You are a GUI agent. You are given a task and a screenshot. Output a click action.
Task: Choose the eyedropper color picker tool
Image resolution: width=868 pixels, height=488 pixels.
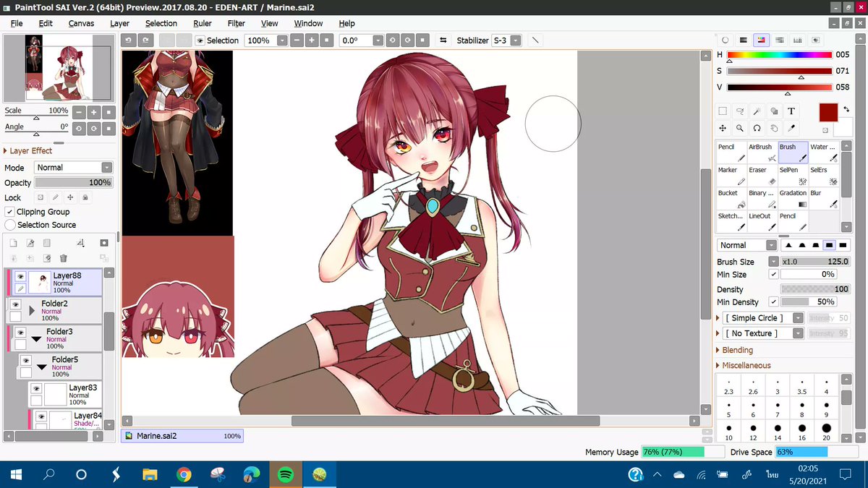point(791,128)
